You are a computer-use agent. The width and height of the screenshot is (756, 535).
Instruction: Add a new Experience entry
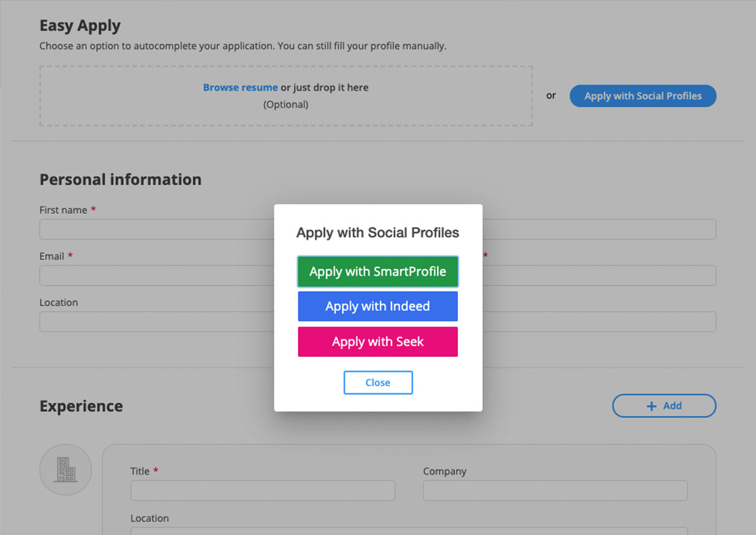coord(664,406)
